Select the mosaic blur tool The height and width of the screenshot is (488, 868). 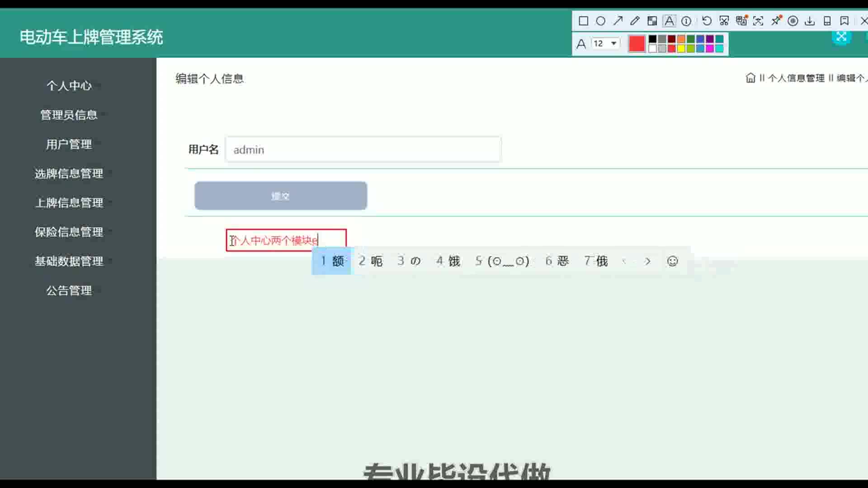(x=652, y=21)
